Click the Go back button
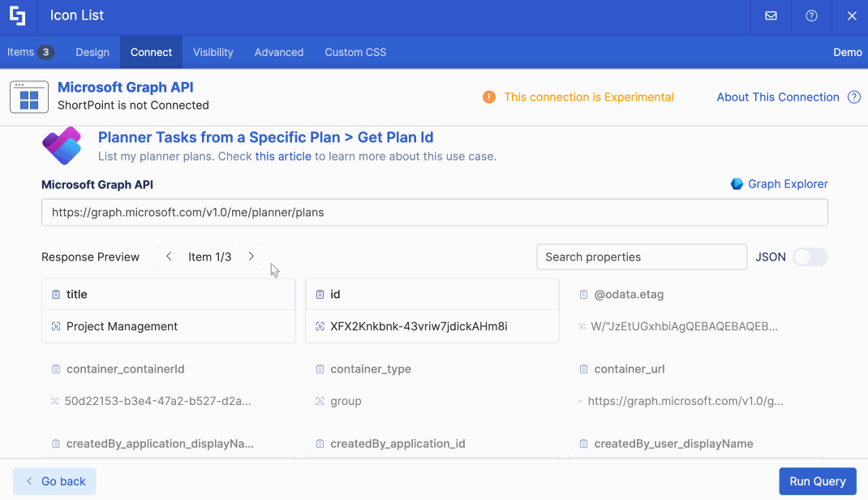The image size is (868, 500). tap(54, 481)
